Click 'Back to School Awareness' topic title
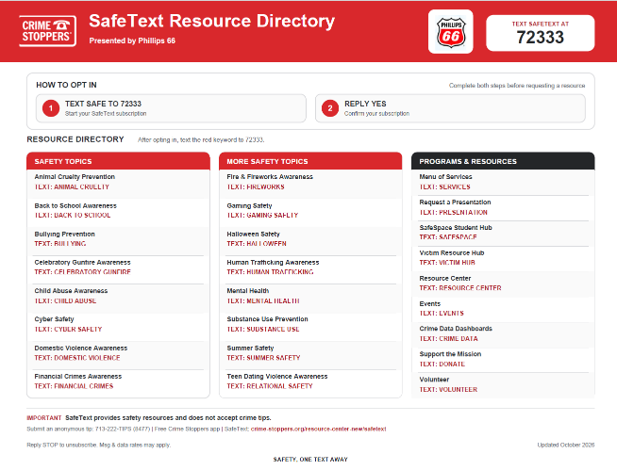Screen dimensions: 617x470 pyautogui.click(x=76, y=205)
